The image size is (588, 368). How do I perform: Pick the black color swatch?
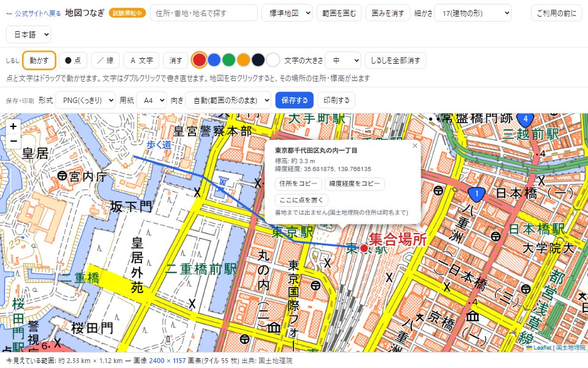(258, 60)
